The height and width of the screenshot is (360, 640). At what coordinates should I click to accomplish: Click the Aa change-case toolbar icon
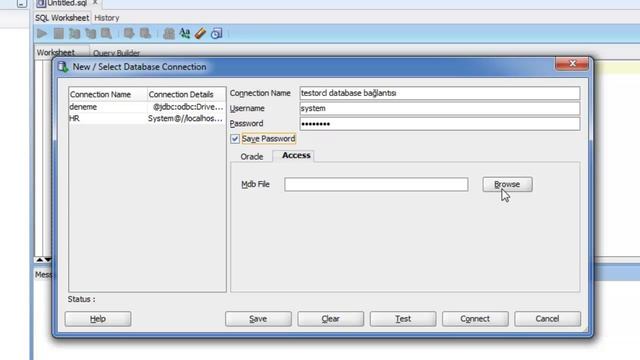184,33
